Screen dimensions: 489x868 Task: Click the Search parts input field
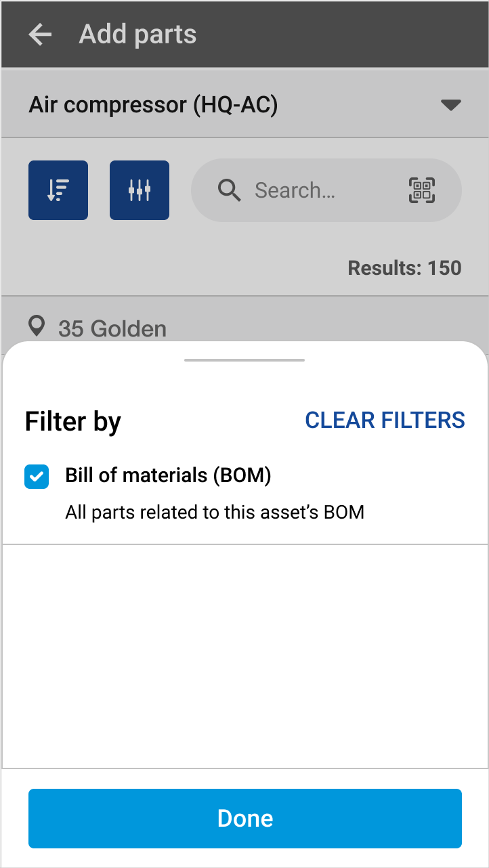[312, 191]
